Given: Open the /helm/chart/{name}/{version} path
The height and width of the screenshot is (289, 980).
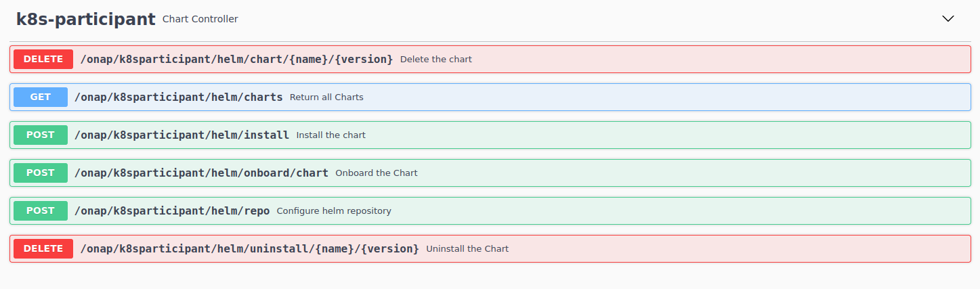Looking at the screenshot, I should tap(236, 59).
